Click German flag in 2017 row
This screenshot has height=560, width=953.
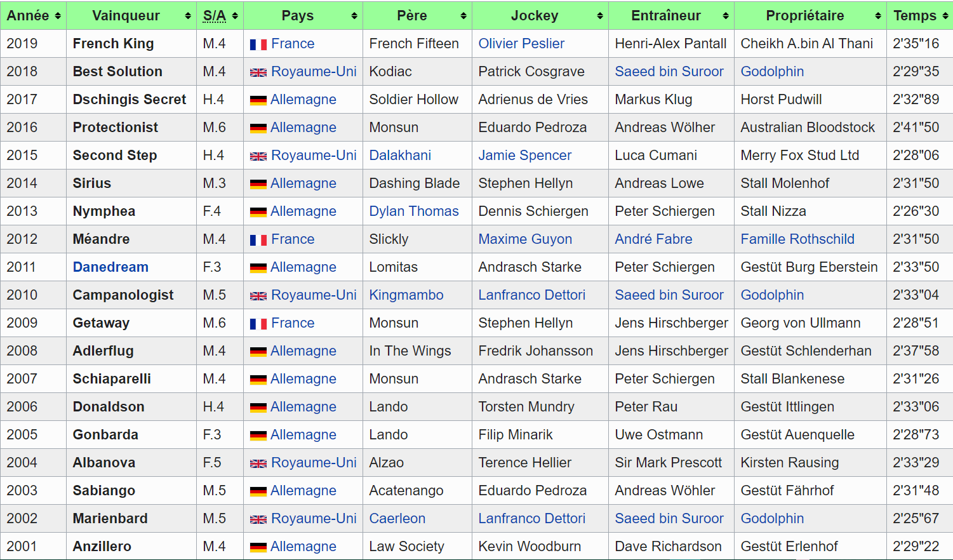258,100
